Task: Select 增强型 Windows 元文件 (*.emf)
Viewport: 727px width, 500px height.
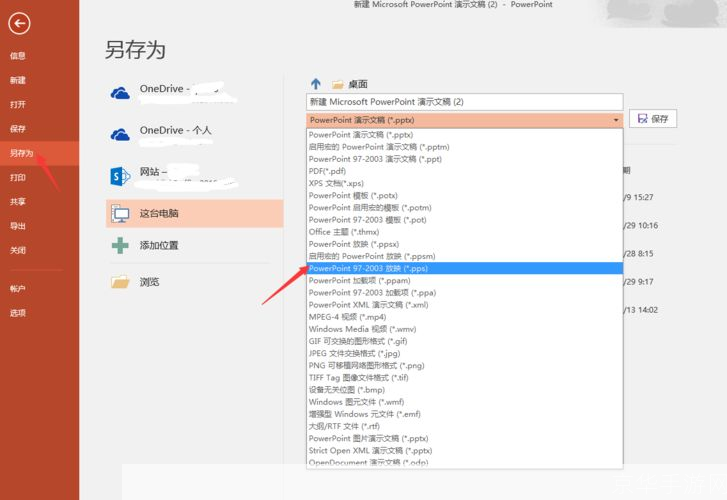Action: 465,414
